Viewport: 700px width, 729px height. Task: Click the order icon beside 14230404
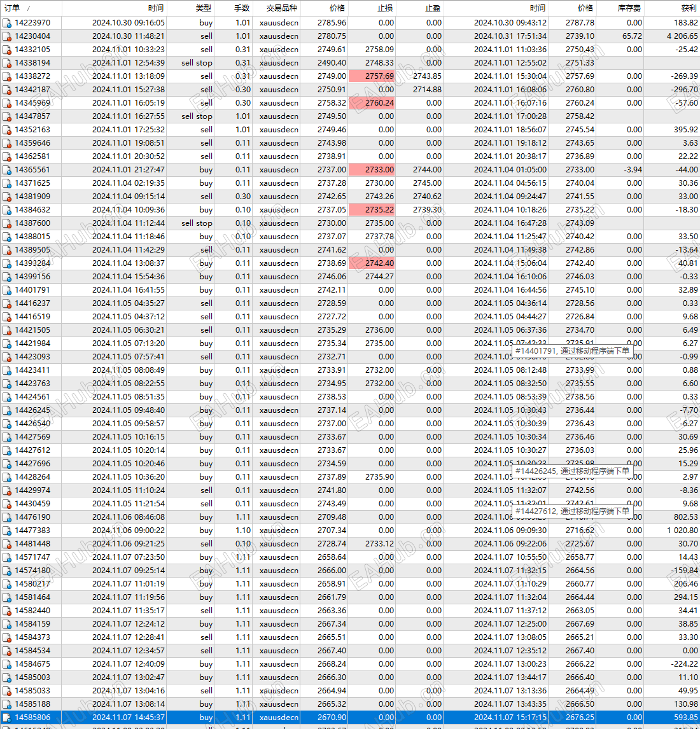[x=6, y=36]
